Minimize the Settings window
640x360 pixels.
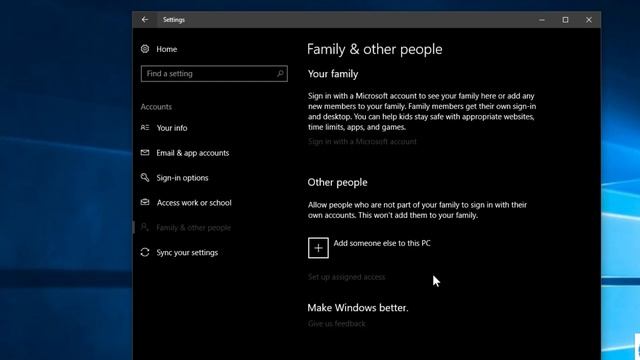point(542,20)
